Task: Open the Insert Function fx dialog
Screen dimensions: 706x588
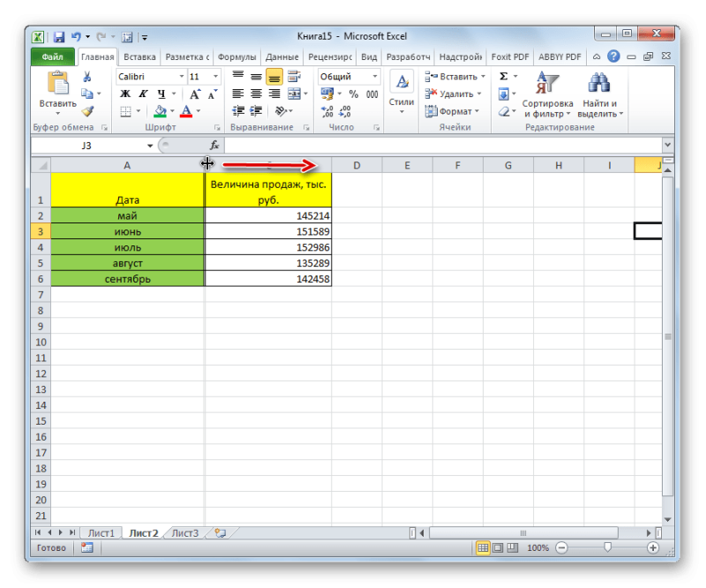Action: coord(214,145)
